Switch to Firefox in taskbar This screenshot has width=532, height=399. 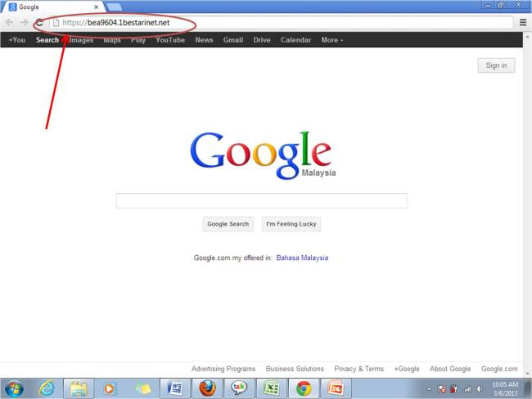[207, 388]
